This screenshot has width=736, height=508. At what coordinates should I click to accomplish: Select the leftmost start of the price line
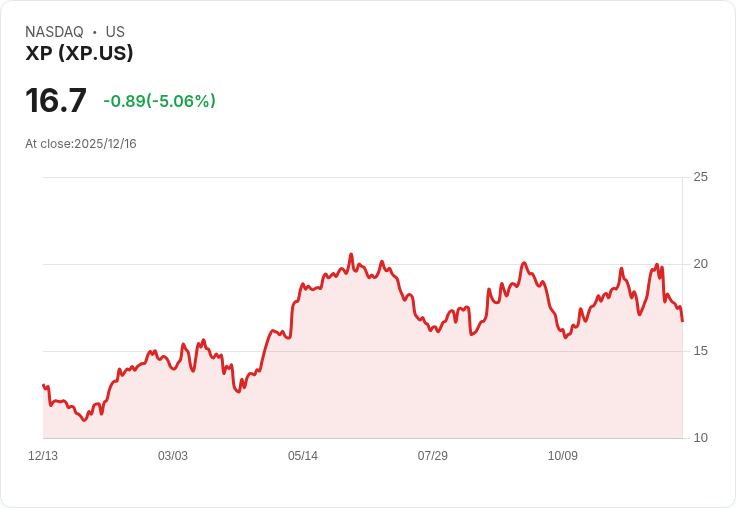pos(43,385)
